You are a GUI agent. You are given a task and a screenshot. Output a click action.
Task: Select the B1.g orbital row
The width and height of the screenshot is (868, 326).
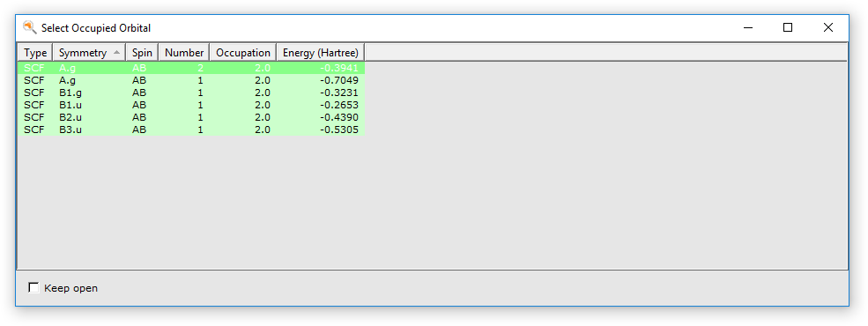tap(191, 93)
